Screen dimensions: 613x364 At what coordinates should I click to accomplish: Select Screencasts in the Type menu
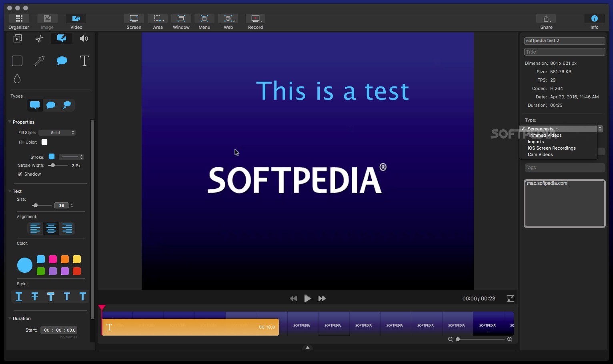pos(558,129)
